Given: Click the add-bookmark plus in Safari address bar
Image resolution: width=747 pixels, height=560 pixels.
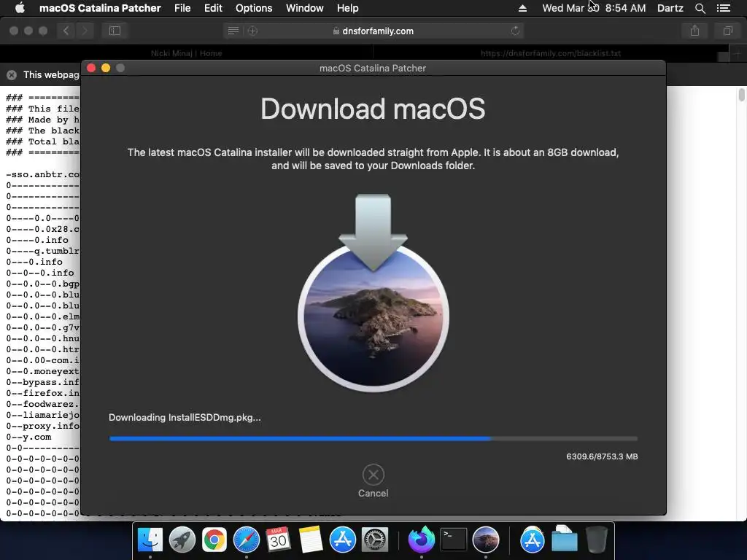Looking at the screenshot, I should 252,31.
